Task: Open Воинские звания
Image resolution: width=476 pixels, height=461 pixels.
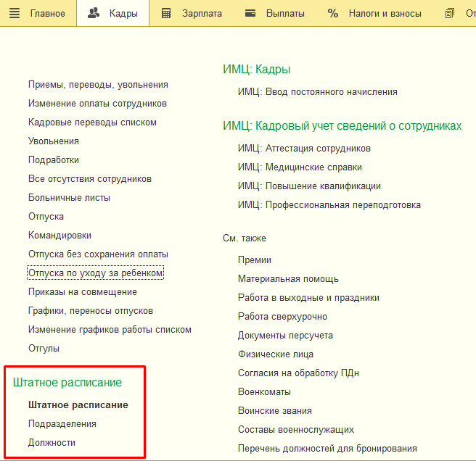Action: [275, 410]
